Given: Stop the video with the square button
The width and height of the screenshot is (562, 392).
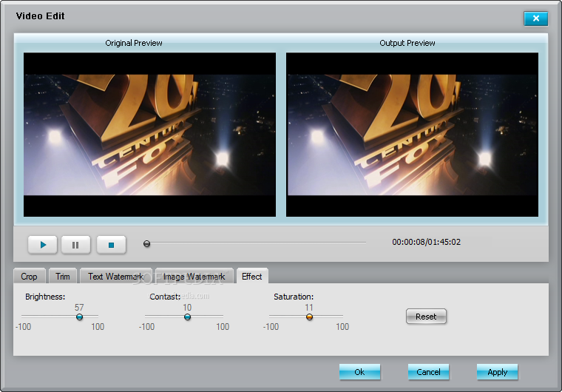Looking at the screenshot, I should point(111,245).
